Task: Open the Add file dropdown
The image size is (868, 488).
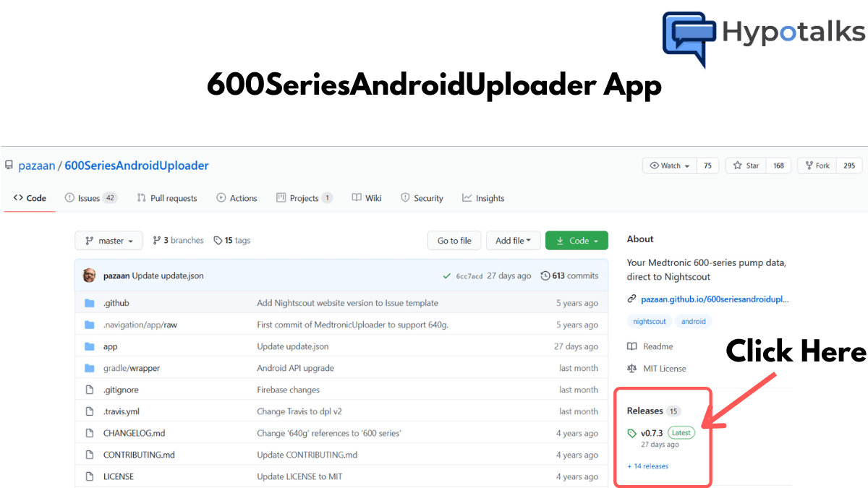Action: coord(513,241)
